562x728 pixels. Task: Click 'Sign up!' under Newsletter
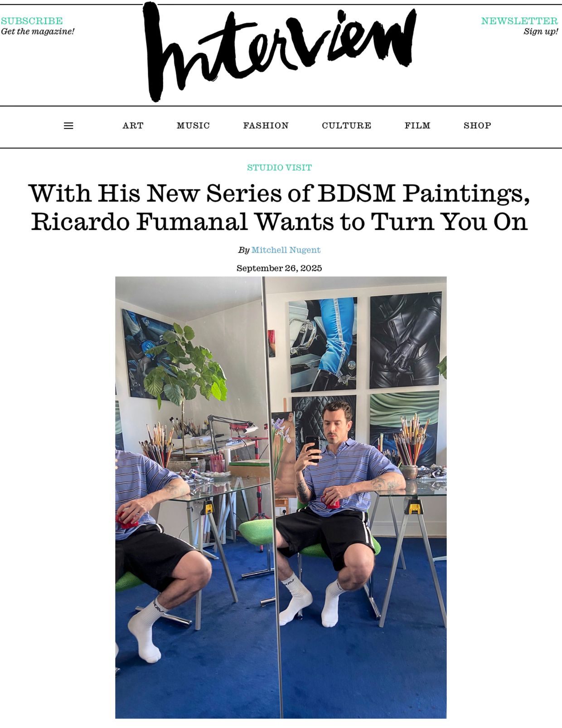coord(541,31)
